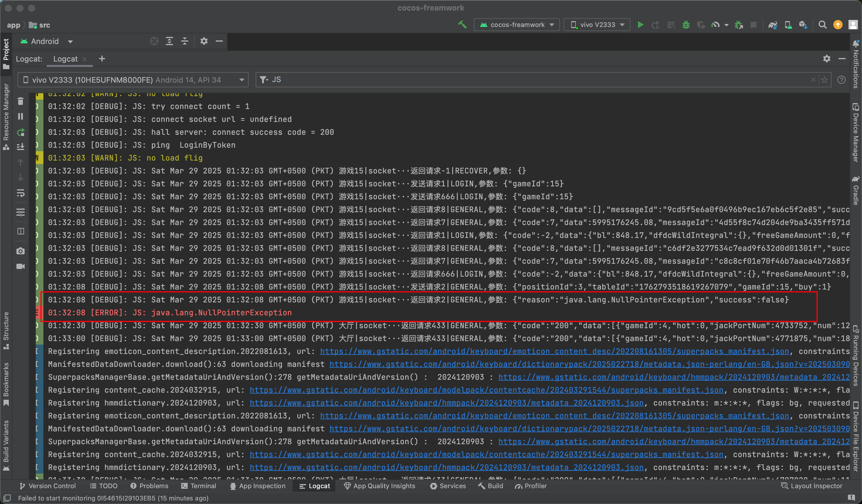Toggle soft-wrap for log lines
Viewport: 862px width, 504px height.
coord(21,193)
